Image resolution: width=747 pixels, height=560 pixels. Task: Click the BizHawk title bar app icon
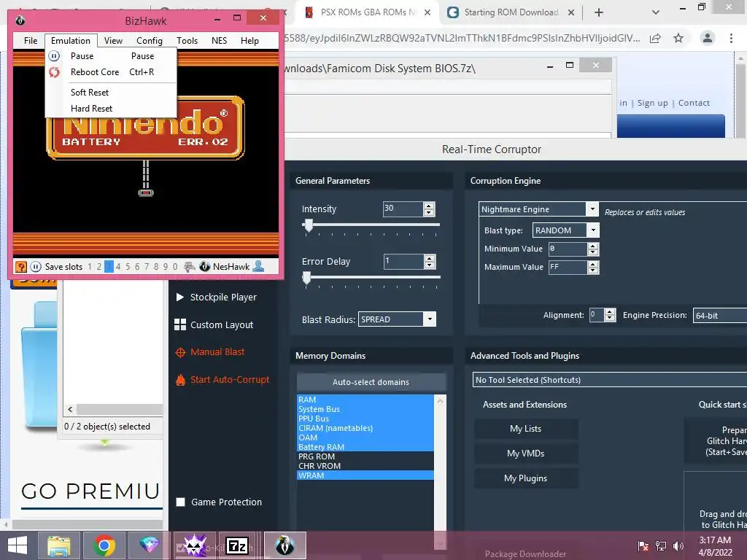click(x=20, y=20)
